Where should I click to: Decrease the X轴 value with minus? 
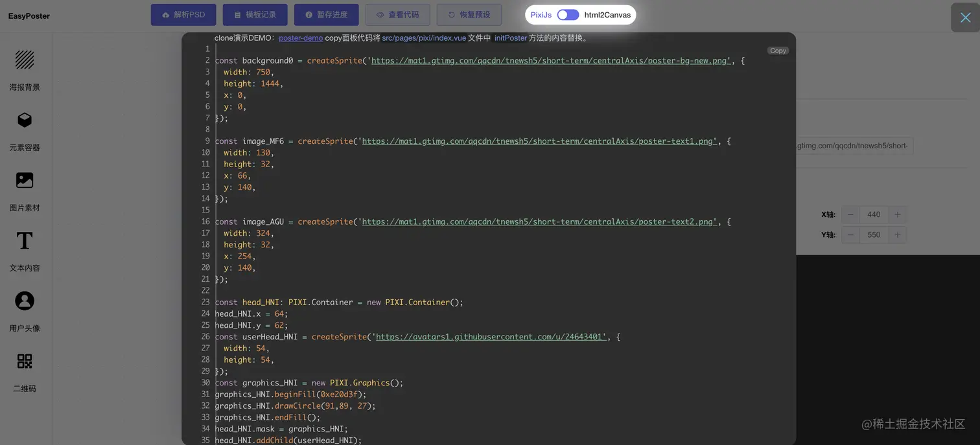point(850,215)
